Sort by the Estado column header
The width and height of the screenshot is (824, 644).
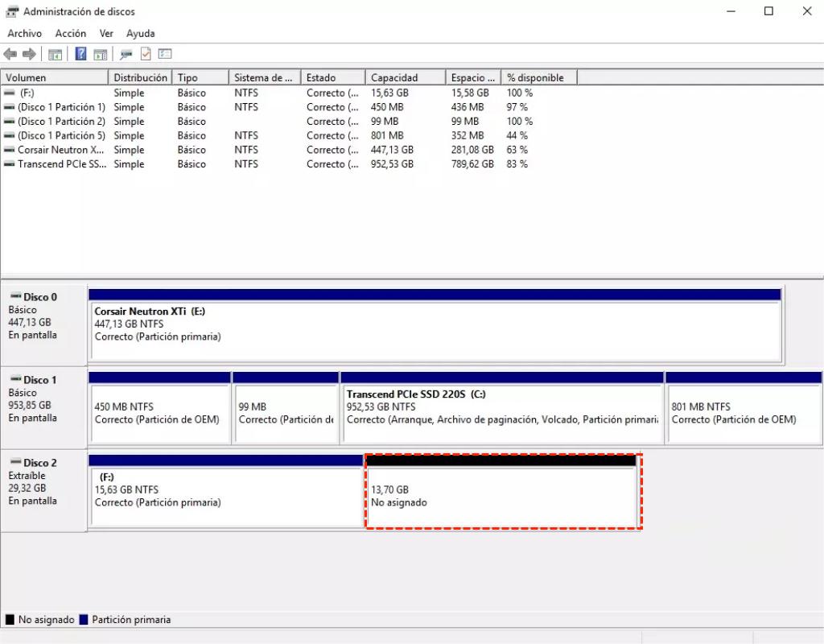click(333, 77)
